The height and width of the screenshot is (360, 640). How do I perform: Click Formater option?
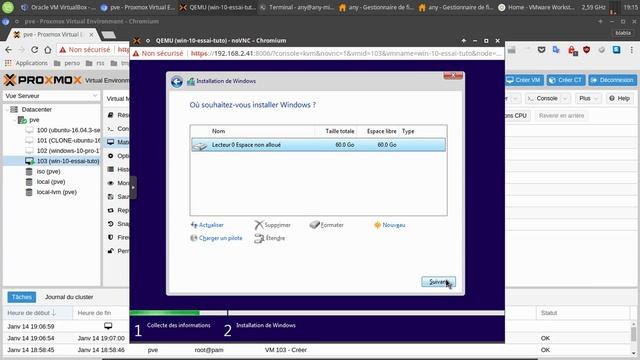(x=327, y=225)
